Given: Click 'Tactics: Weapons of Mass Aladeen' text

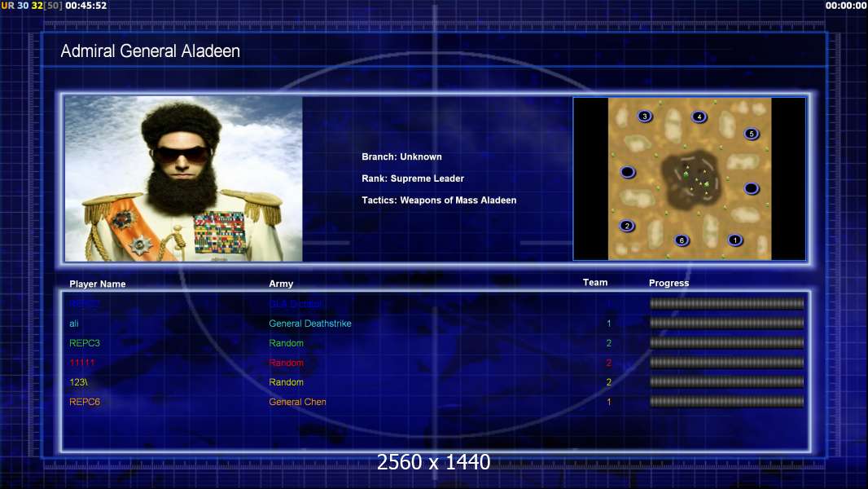Looking at the screenshot, I should (x=439, y=200).
